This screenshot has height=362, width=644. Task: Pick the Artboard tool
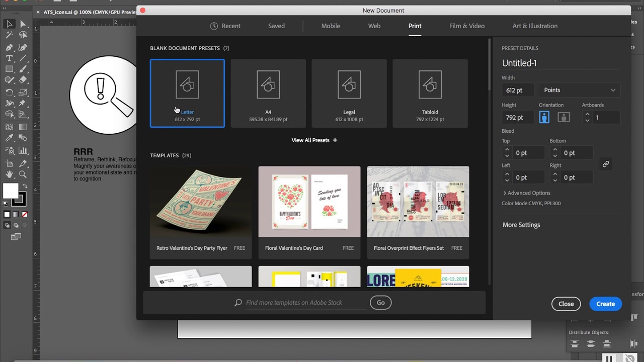click(9, 163)
